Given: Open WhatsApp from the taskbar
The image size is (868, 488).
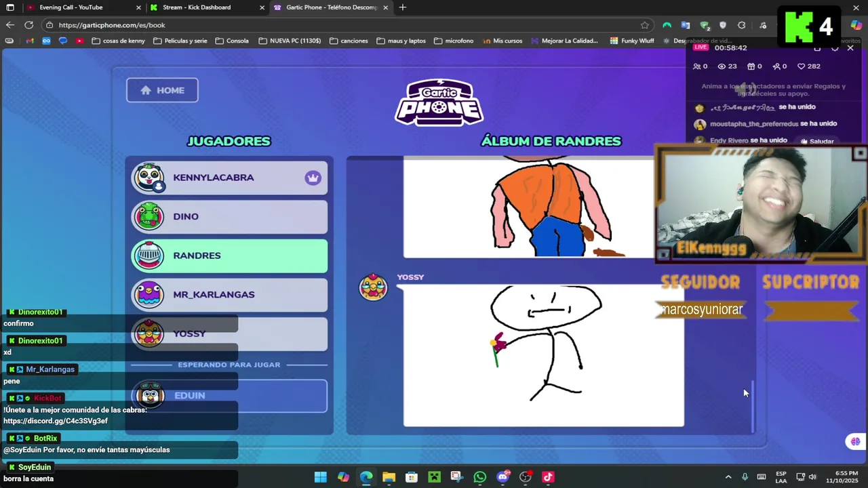Looking at the screenshot, I should click(479, 477).
